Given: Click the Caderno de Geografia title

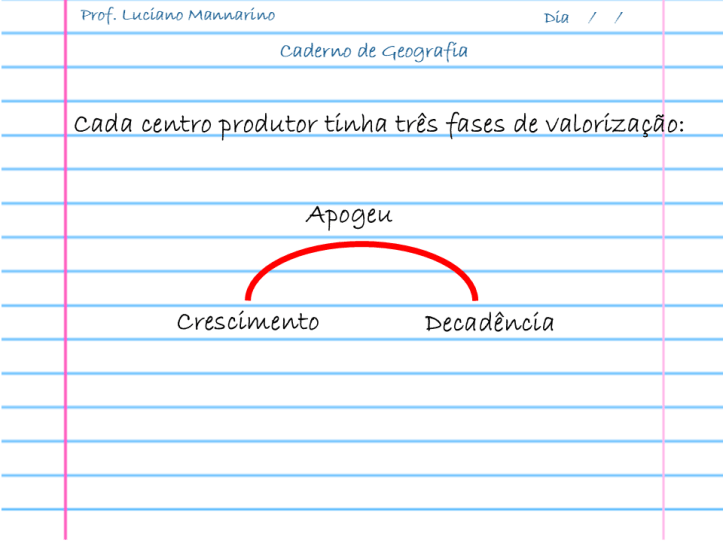Looking at the screenshot, I should point(373,52).
